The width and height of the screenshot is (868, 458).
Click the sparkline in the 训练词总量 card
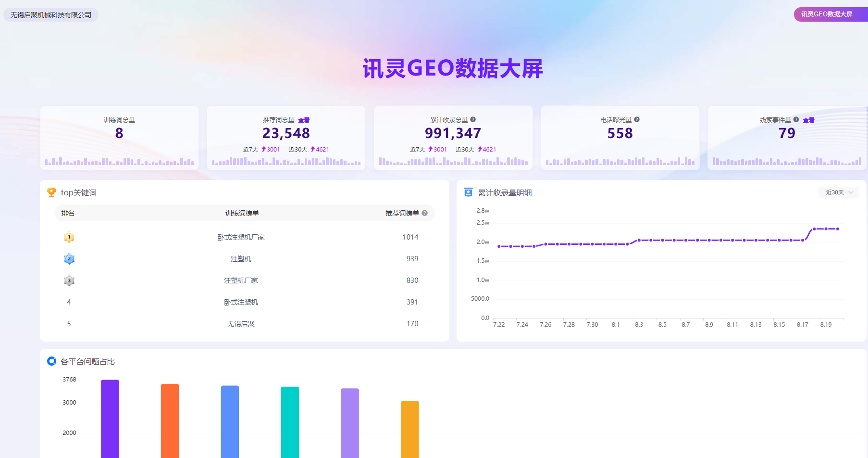119,161
